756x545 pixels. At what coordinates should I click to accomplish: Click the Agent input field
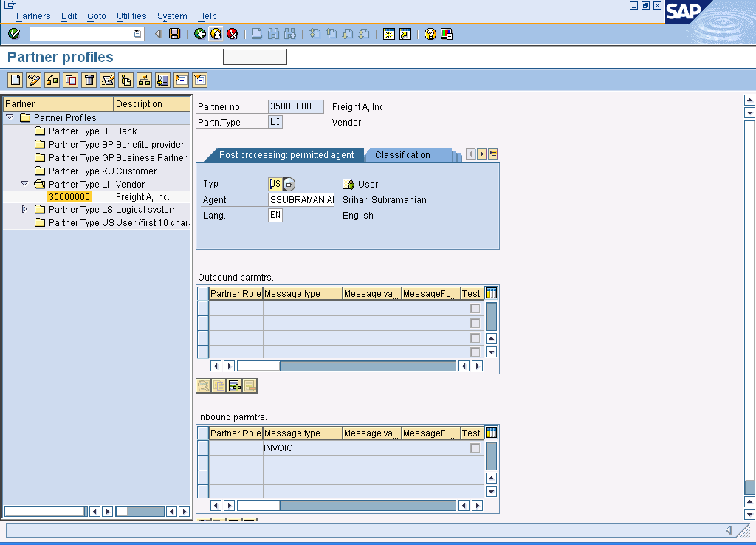(301, 199)
